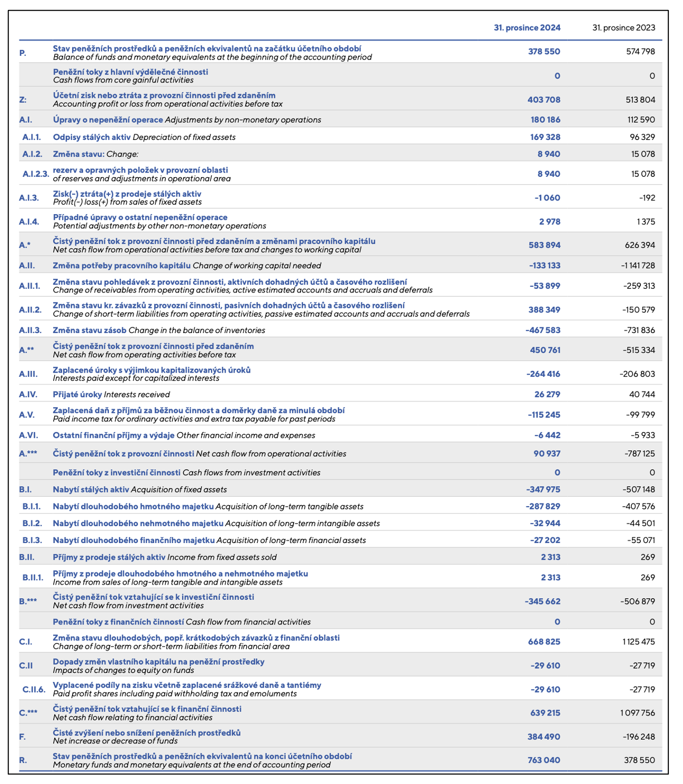Click the 31. prosince 2023 column header
This screenshot has width=683, height=784.
click(624, 28)
